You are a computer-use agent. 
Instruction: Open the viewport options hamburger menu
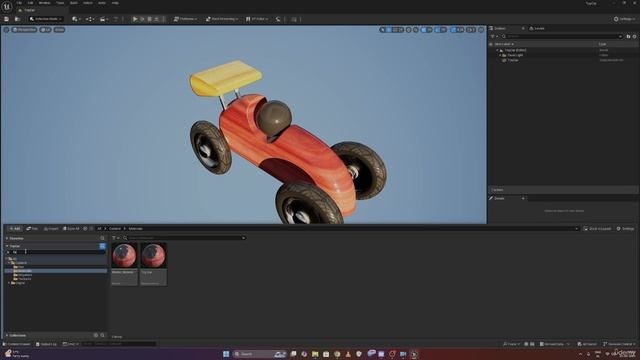6,30
